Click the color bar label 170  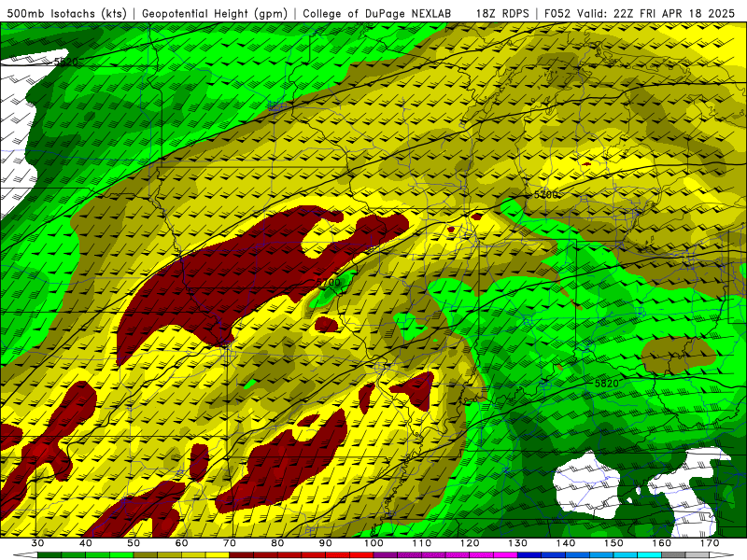[710, 543]
